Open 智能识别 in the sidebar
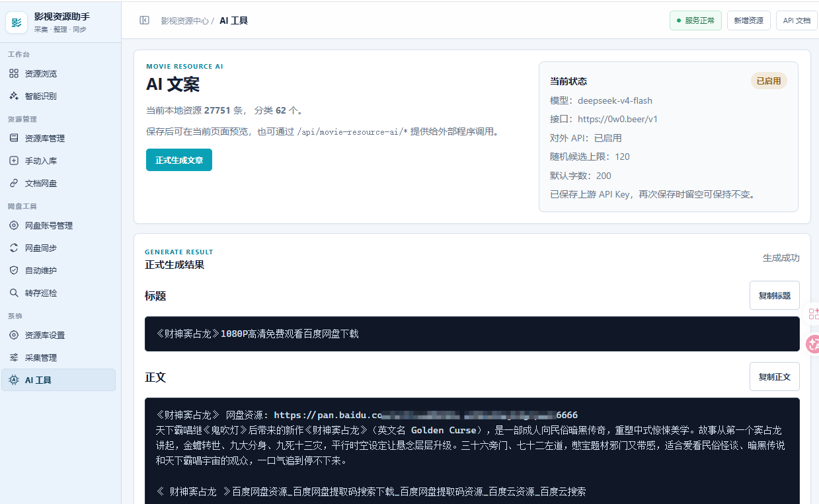The width and height of the screenshot is (819, 504). point(58,96)
